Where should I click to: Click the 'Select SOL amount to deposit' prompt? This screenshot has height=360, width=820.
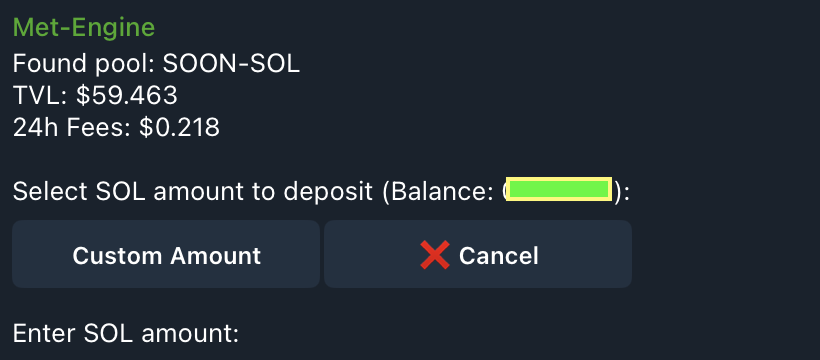(192, 192)
